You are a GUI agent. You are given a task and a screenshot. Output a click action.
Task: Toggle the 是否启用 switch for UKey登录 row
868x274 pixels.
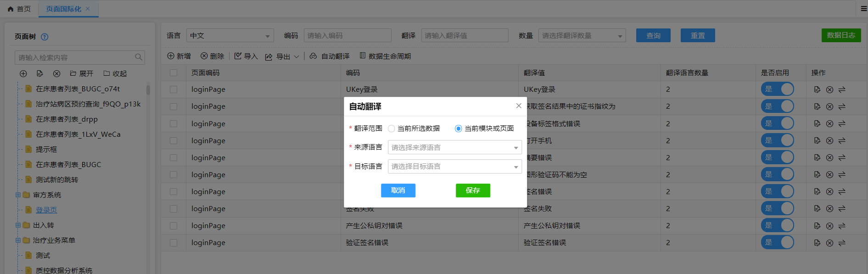click(777, 89)
